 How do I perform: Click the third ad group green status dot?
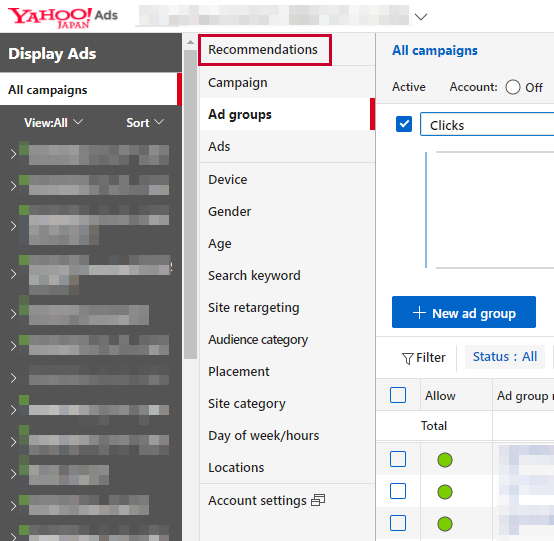pyautogui.click(x=445, y=524)
